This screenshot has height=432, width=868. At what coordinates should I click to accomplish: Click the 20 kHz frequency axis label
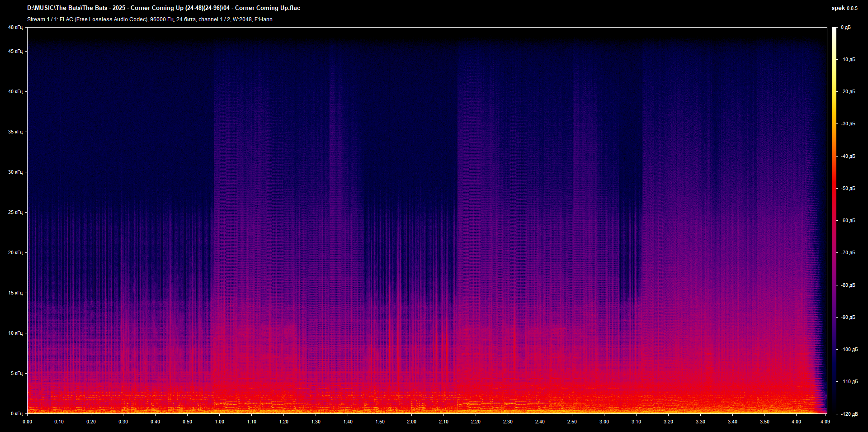point(15,252)
